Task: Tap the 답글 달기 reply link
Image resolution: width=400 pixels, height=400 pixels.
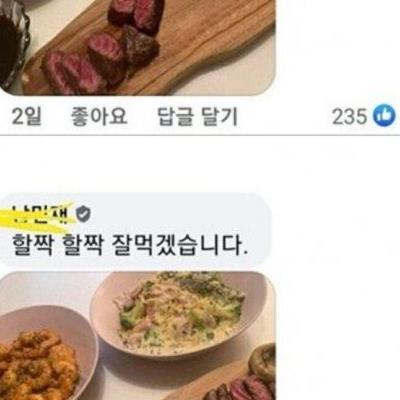Action: click(x=197, y=117)
